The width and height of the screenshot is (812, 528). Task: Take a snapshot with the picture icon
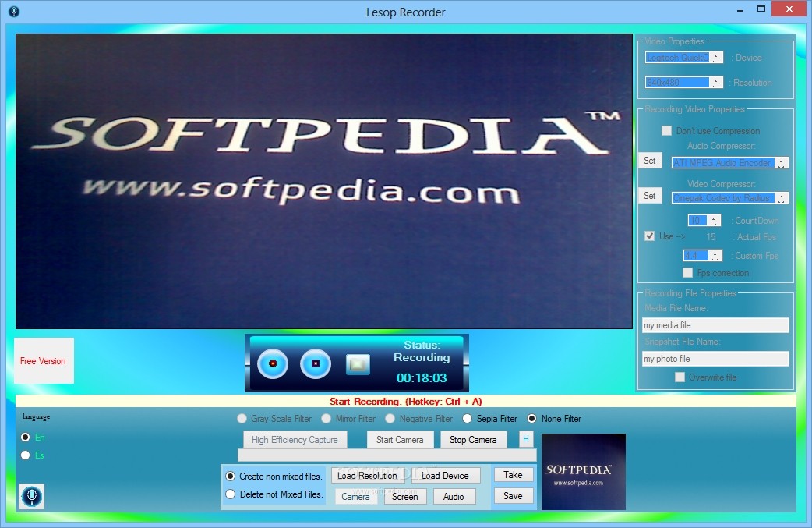(x=358, y=364)
